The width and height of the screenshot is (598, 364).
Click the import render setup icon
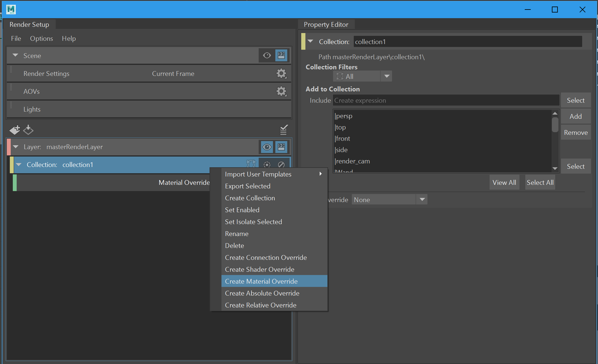point(28,130)
